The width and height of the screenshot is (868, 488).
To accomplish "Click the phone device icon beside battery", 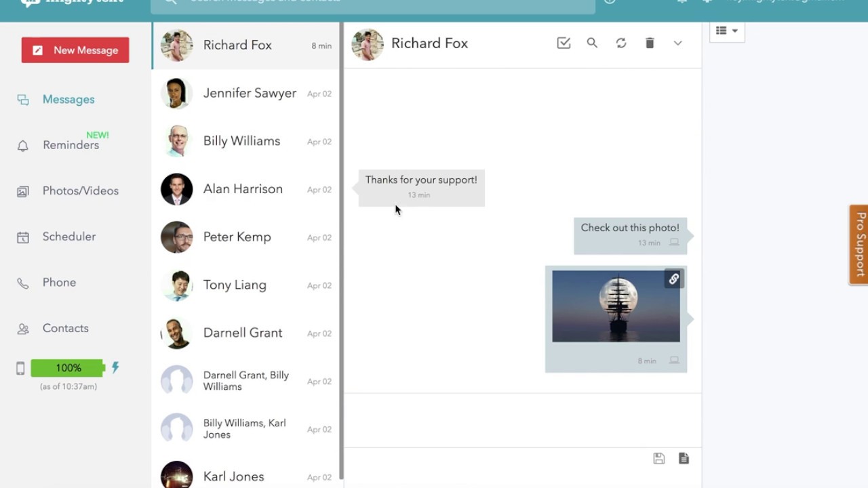I will (20, 368).
